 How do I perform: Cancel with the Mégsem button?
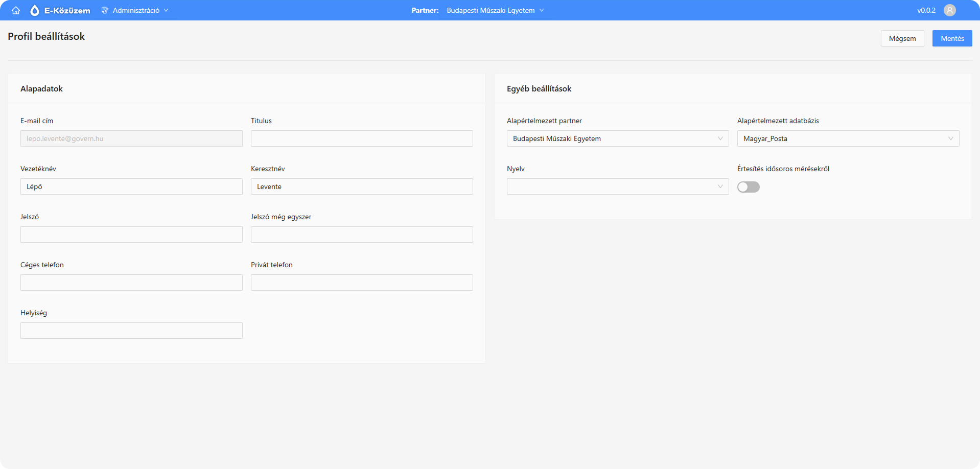[902, 38]
